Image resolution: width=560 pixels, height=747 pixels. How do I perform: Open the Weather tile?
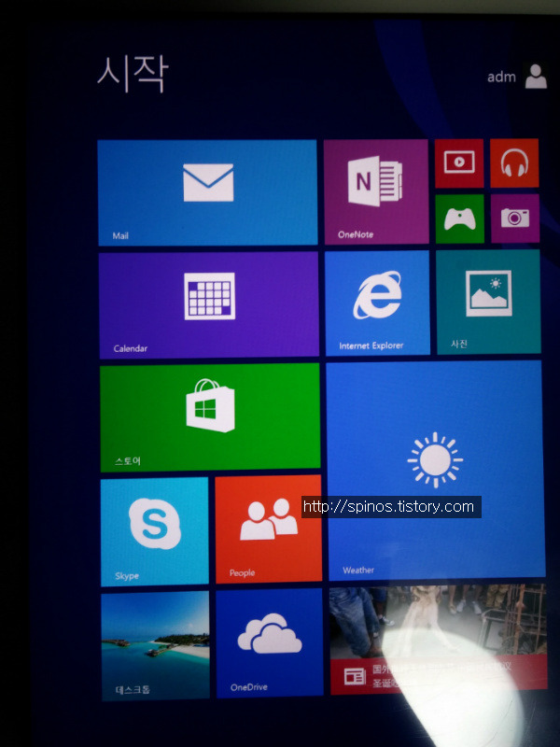(x=436, y=471)
